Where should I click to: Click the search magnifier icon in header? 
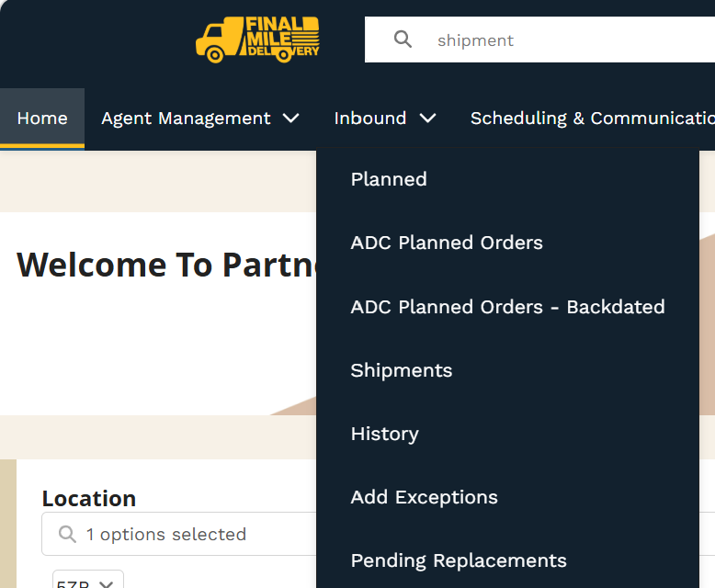pos(403,40)
